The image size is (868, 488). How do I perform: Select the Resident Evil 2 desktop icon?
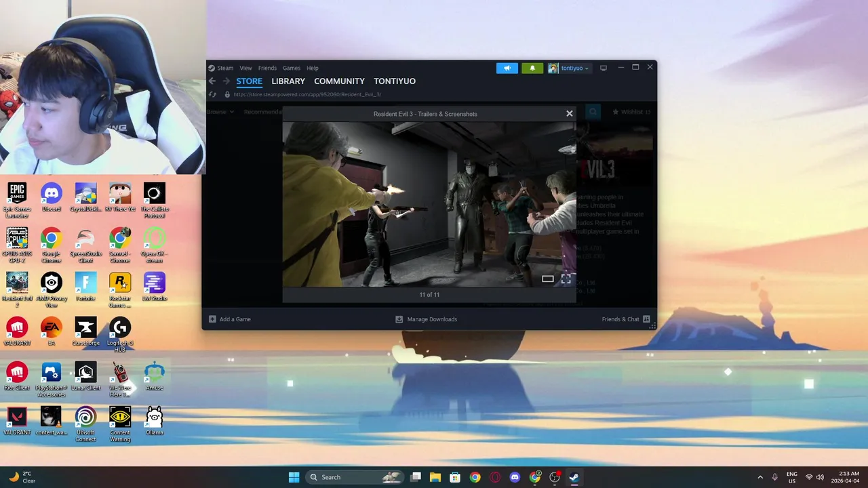tap(17, 289)
